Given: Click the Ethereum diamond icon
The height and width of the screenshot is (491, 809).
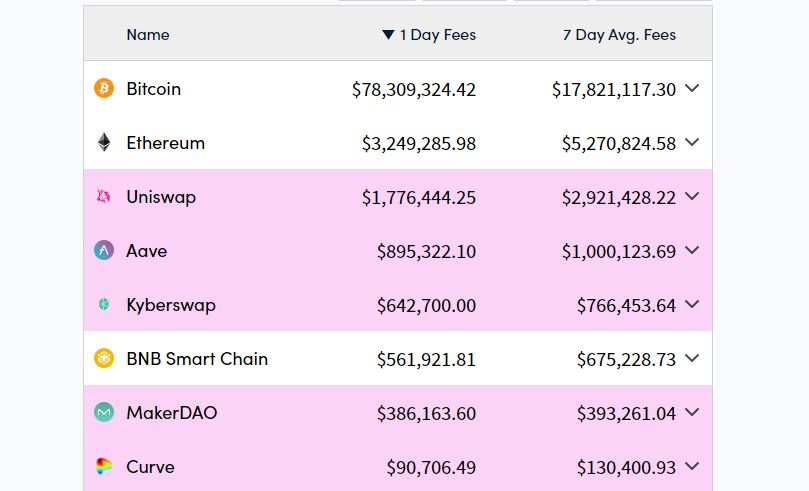Looking at the screenshot, I should pos(104,143).
